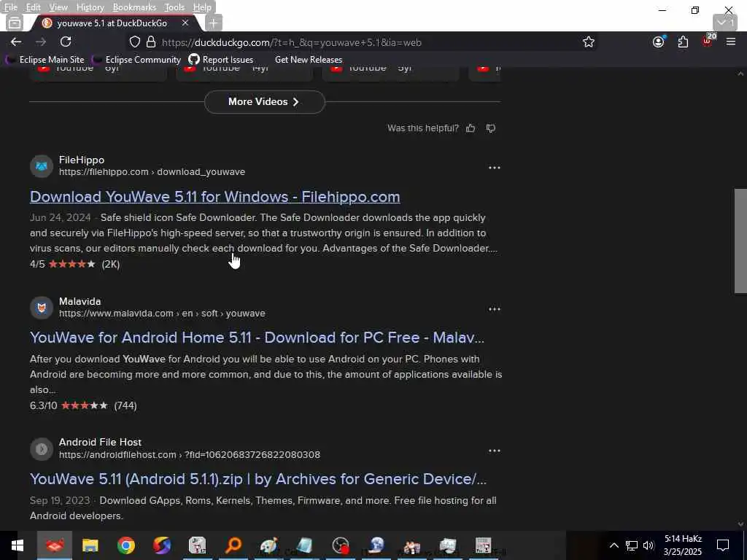Open the taskbar clock and date
The image size is (747, 560).
pos(683,545)
